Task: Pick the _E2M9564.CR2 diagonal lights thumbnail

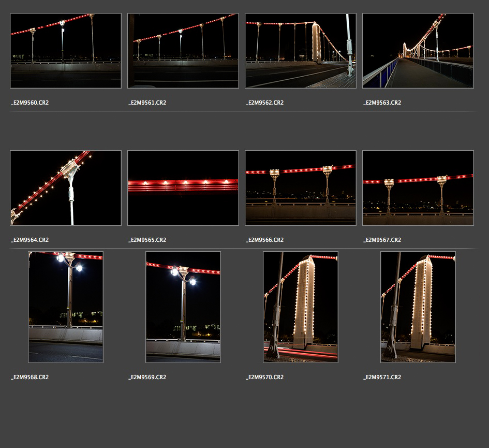Action: [66, 188]
